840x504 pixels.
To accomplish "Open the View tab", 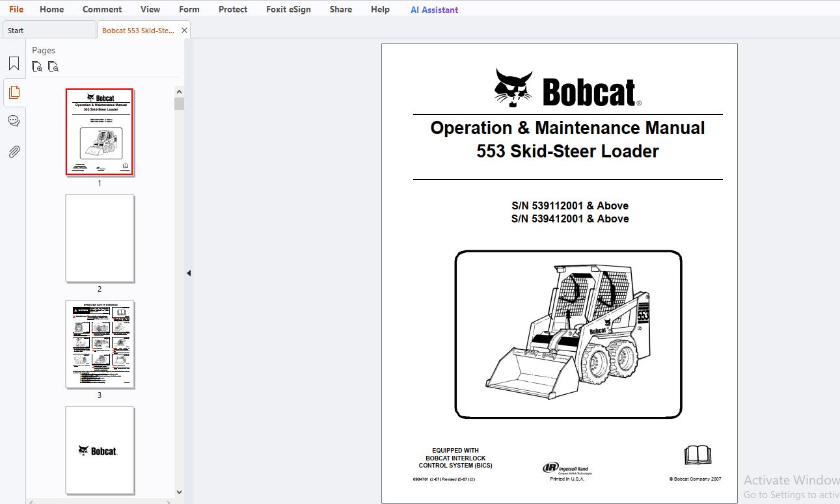I will [x=150, y=9].
